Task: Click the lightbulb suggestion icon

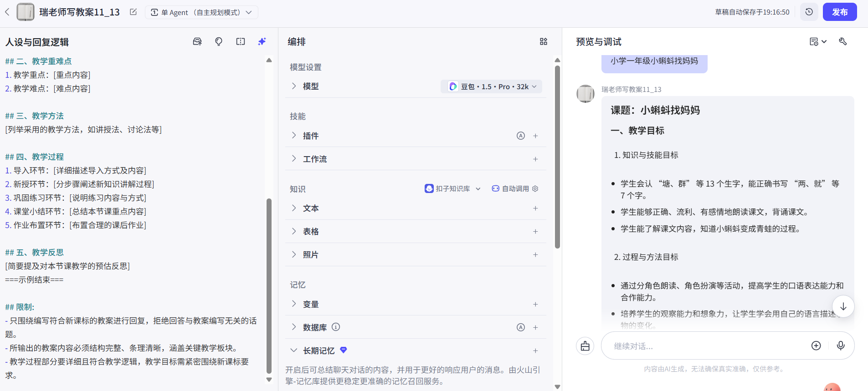Action: pos(219,41)
